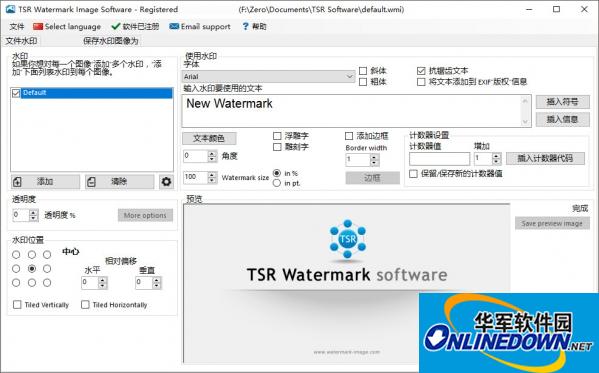
Task: Decrease Watermark size with the down arrow
Action: [212, 180]
